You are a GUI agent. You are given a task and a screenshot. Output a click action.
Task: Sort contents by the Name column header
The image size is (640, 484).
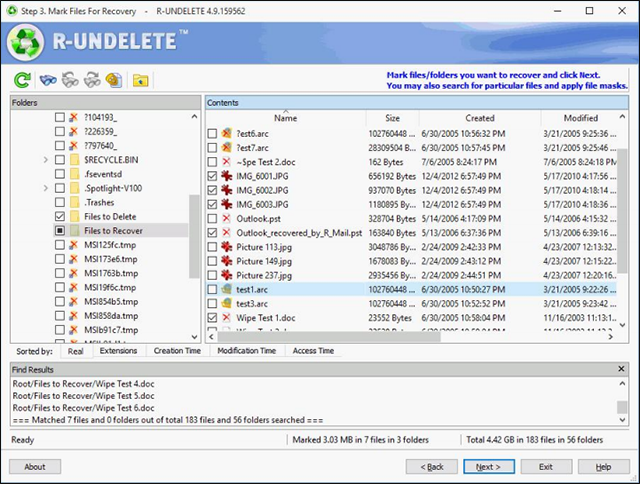[285, 118]
